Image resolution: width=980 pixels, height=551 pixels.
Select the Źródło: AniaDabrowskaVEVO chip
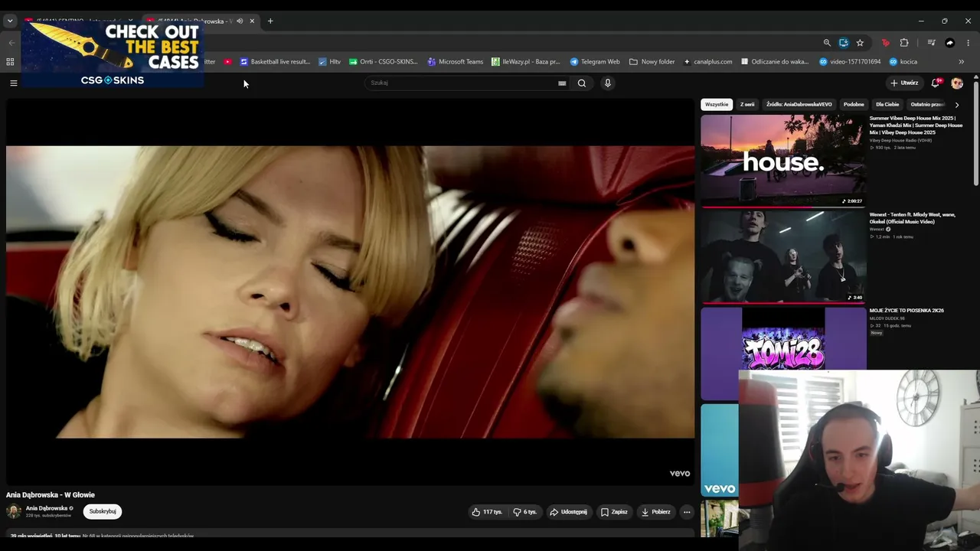coord(799,104)
